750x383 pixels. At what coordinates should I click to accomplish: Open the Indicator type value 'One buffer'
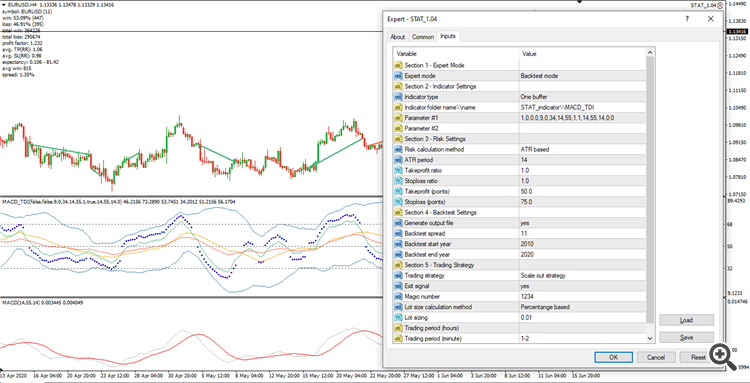(582, 97)
